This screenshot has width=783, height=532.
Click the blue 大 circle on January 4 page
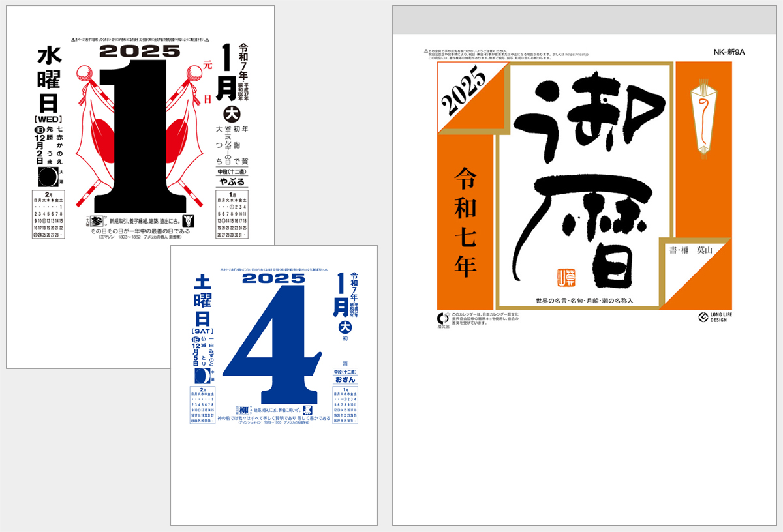(x=344, y=327)
